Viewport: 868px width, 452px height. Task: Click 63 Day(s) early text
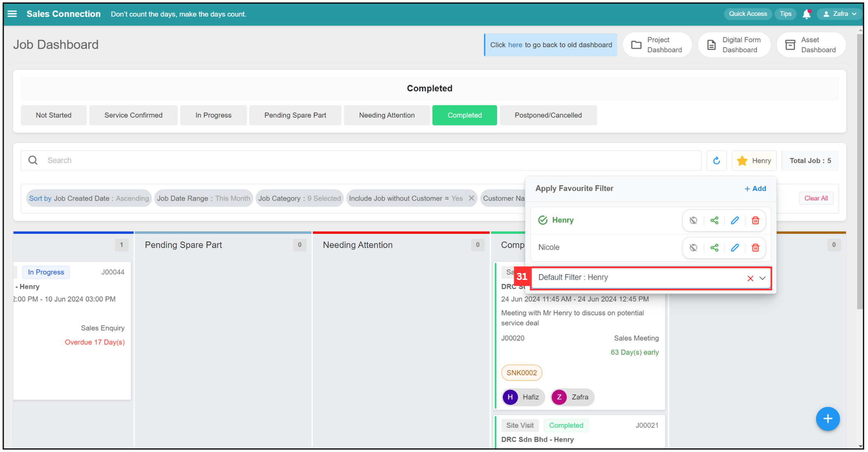(x=635, y=352)
